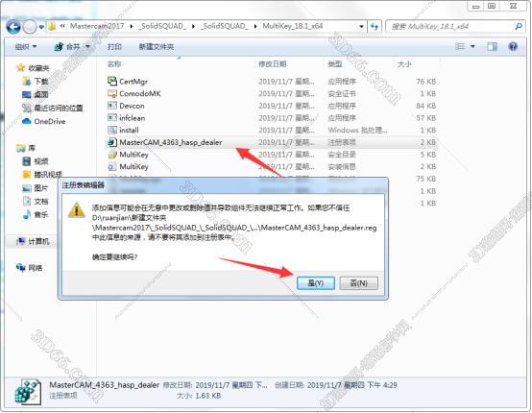This screenshot has width=532, height=413.
Task: Click the large registry icon in details pane
Action: point(28,392)
